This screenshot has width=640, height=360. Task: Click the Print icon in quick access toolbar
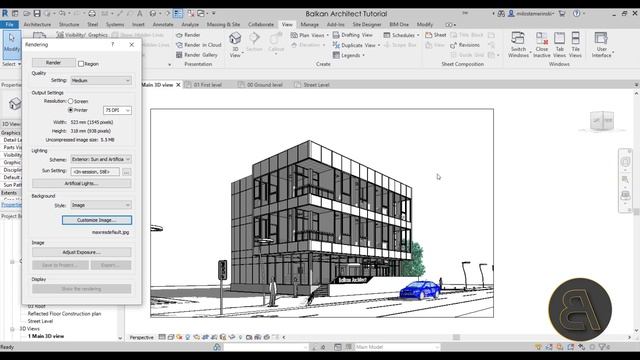click(92, 13)
